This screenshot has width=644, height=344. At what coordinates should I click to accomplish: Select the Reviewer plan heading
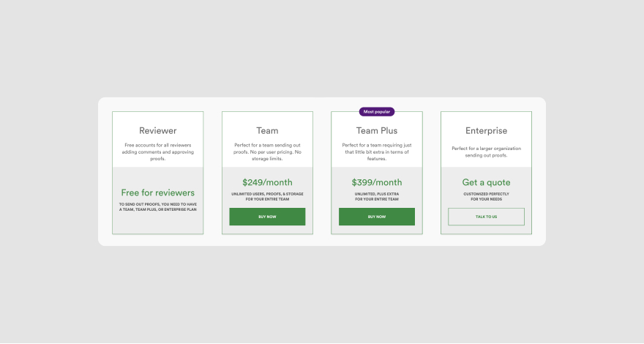[158, 131]
